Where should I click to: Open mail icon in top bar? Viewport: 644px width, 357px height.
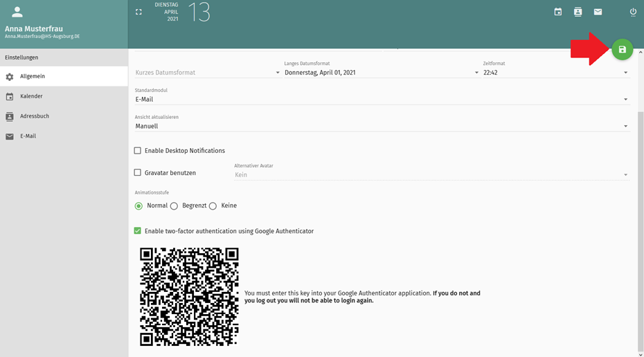tap(598, 12)
